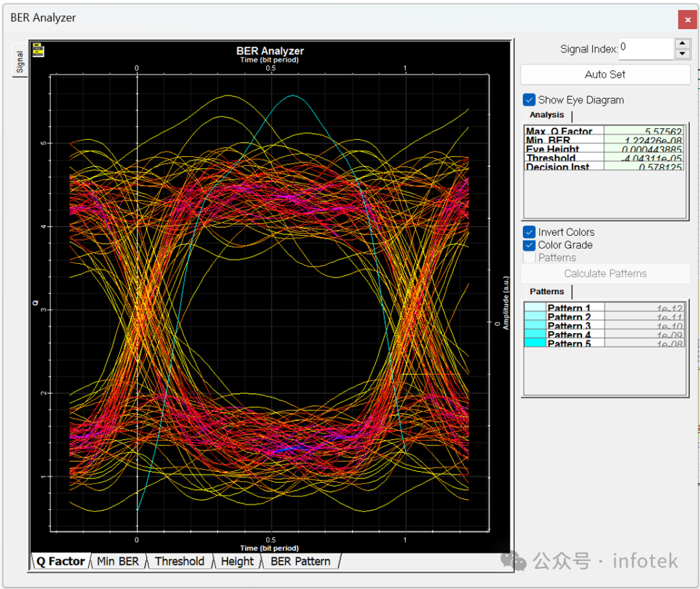Click the Signal Index input field
The height and width of the screenshot is (589, 700).
(646, 49)
